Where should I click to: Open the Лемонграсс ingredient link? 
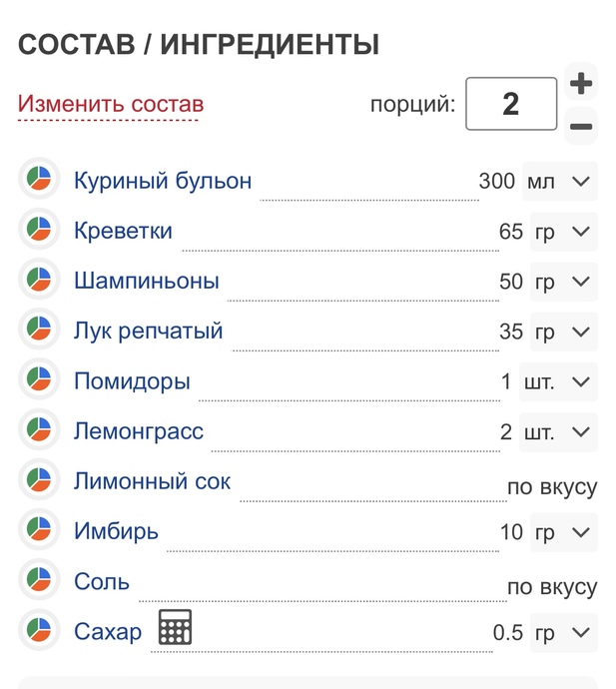click(139, 431)
